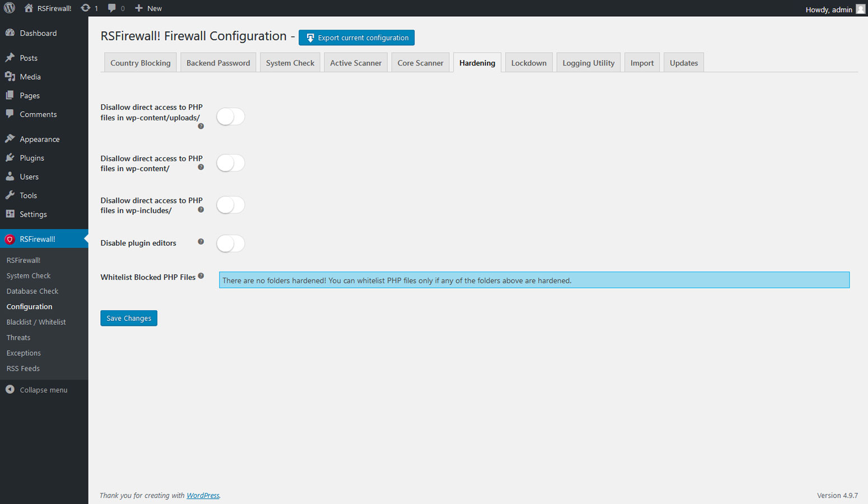Switch to the Country Blocking tab
Screen dimensions: 868x504
coord(141,63)
